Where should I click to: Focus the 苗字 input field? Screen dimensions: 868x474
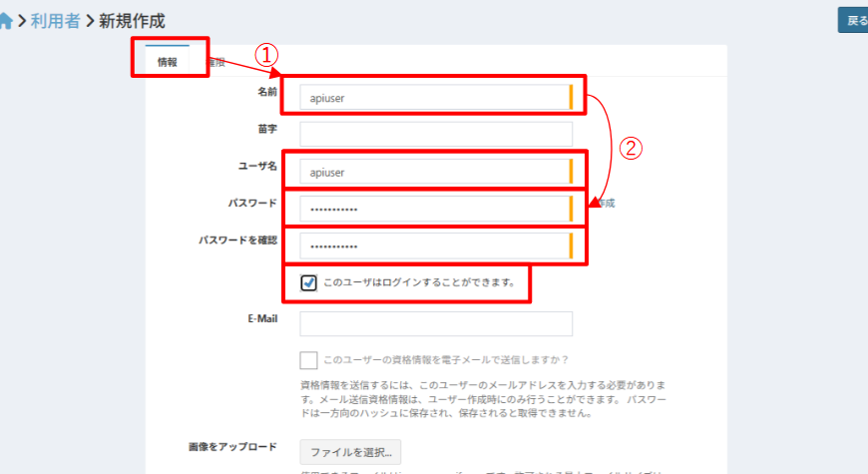pos(436,134)
